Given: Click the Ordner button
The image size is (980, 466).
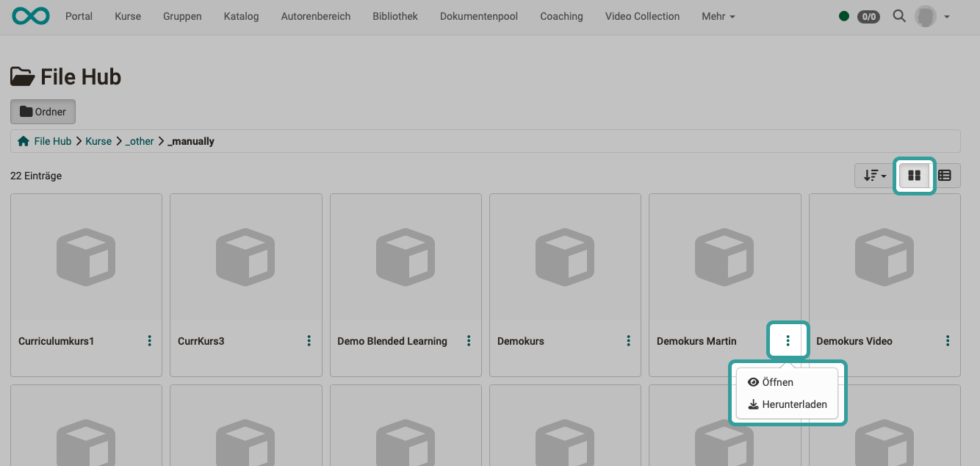Looking at the screenshot, I should pos(43,111).
